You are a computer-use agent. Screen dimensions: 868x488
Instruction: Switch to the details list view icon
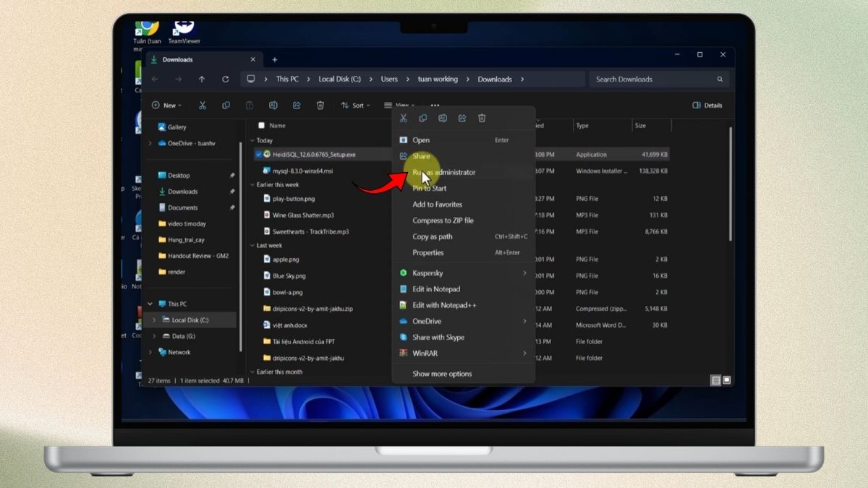click(715, 380)
